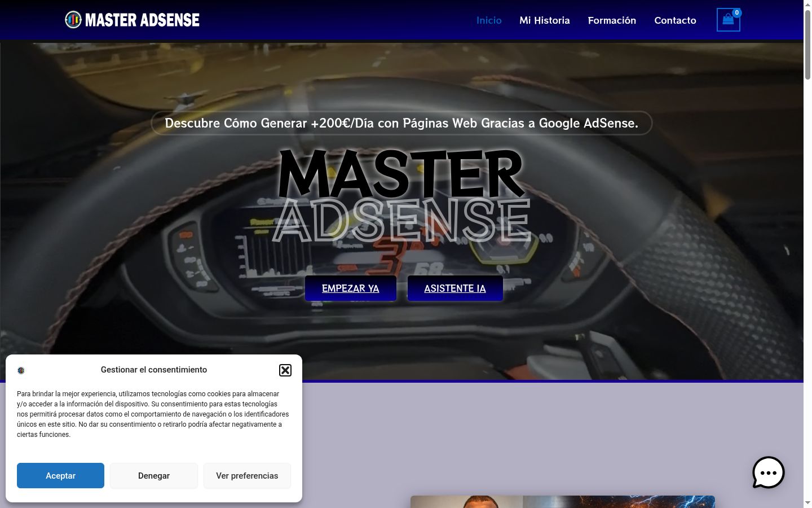The width and height of the screenshot is (812, 508).
Task: Deny cookies with Denegar
Action: pyautogui.click(x=154, y=475)
